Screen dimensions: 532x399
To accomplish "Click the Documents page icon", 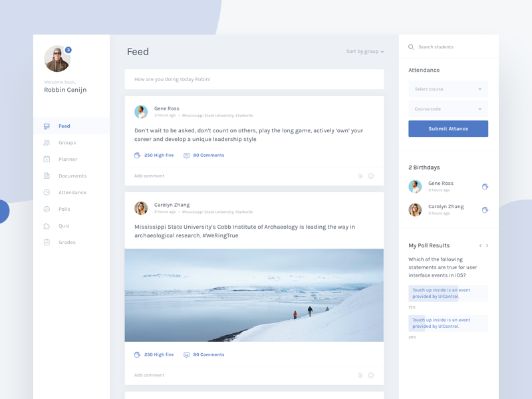I will (47, 176).
